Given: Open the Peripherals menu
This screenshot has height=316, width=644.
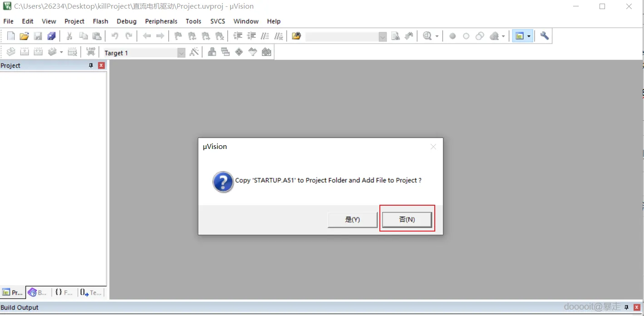Looking at the screenshot, I should (x=161, y=21).
